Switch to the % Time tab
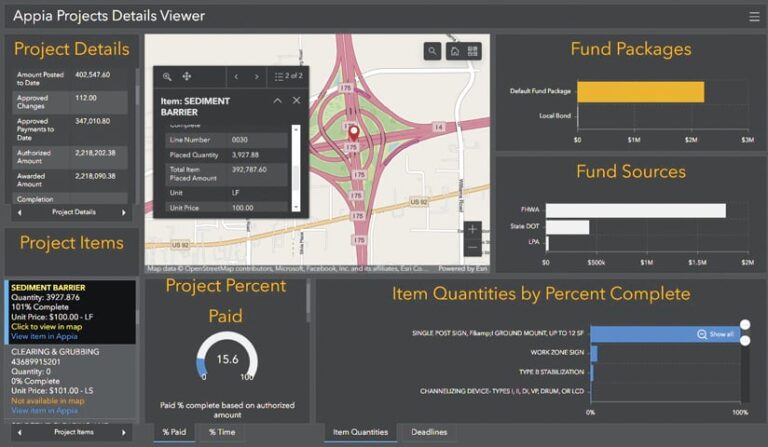768x447 pixels. click(x=222, y=432)
